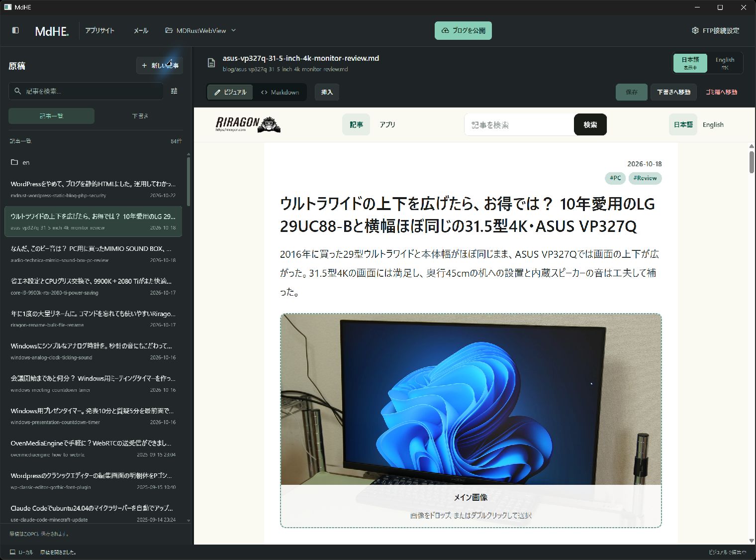This screenshot has height=560, width=756.
Task: Open the メール menu
Action: [141, 30]
